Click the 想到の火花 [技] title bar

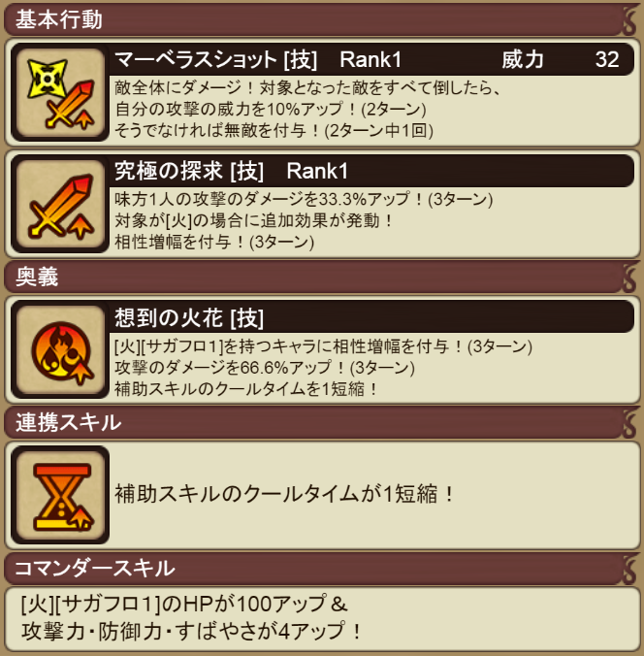pos(371,316)
